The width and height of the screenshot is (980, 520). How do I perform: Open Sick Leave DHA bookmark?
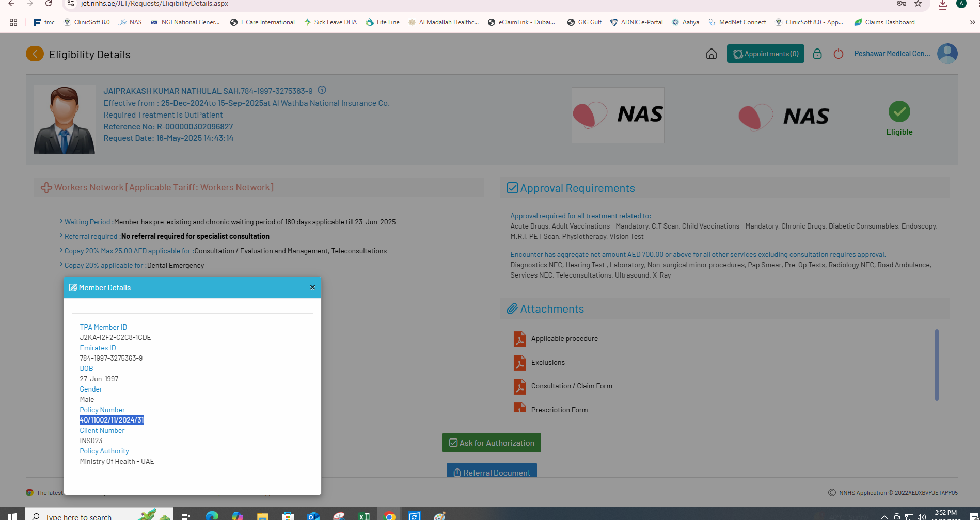330,22
